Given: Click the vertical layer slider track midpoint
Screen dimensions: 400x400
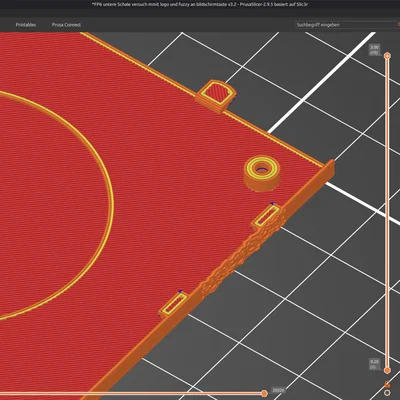Looking at the screenshot, I should coord(387,213).
